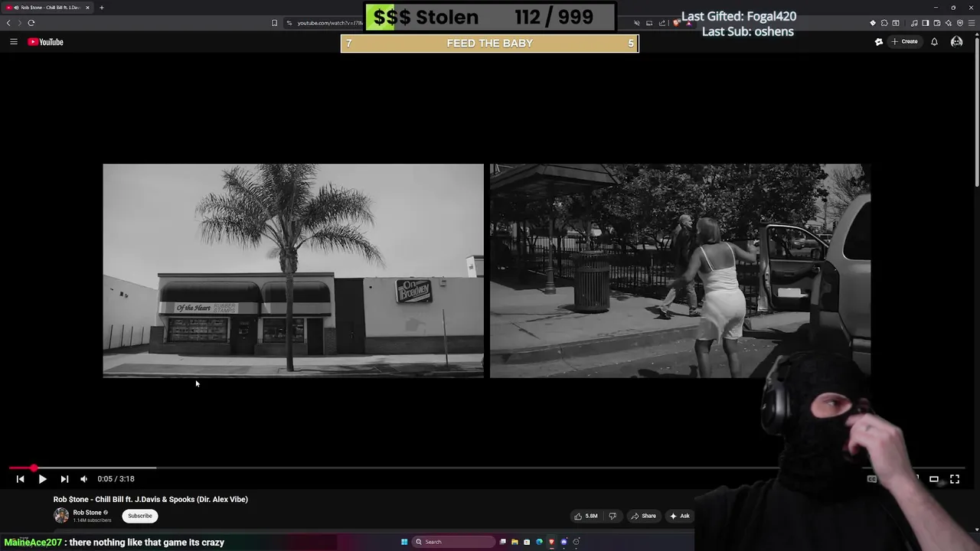Open the music note playlist icon
980x551 pixels.
click(914, 23)
